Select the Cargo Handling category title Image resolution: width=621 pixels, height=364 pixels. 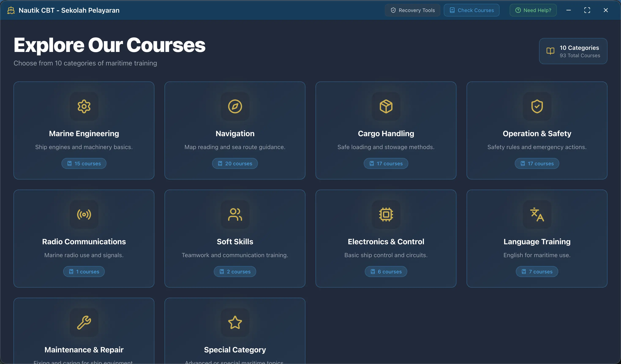coord(386,133)
